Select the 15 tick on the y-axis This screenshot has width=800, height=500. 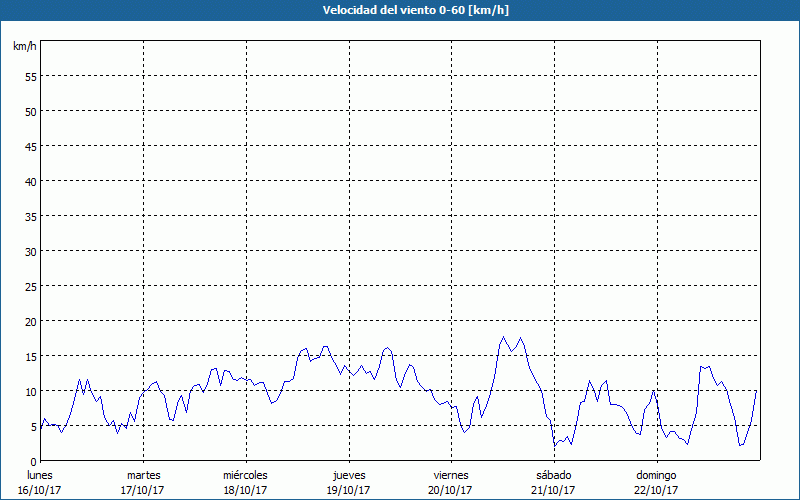[x=30, y=356]
